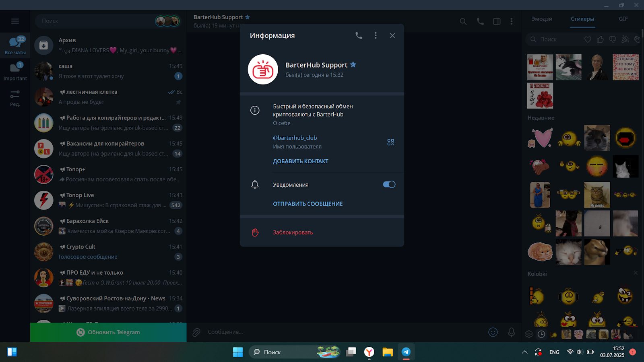Open the Топор Live channel
The width and height of the screenshot is (644, 362).
coord(108,200)
